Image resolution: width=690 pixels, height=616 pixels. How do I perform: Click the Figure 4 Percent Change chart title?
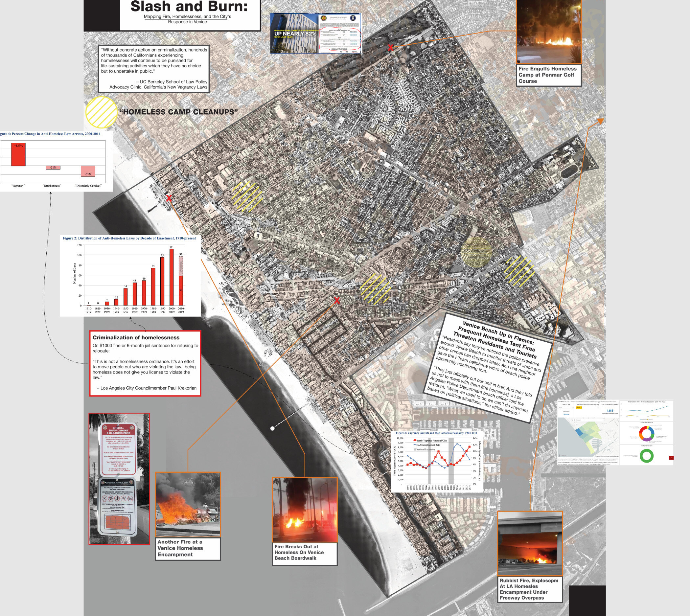(x=50, y=134)
